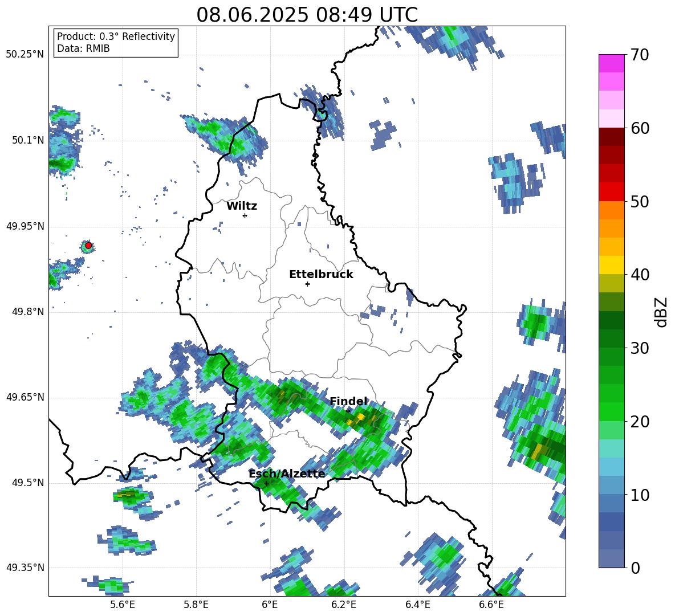Click the 20 tick on colorbar

(x=640, y=422)
